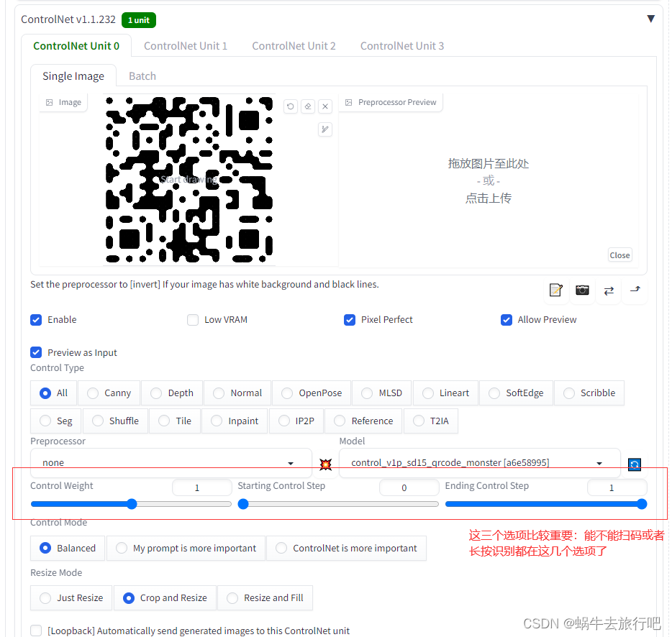
Task: Open the Model dropdown with qrcode_monster
Action: [x=480, y=463]
